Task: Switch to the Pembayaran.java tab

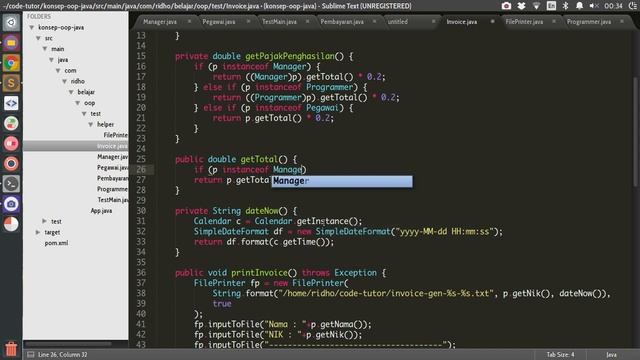Action: click(342, 22)
